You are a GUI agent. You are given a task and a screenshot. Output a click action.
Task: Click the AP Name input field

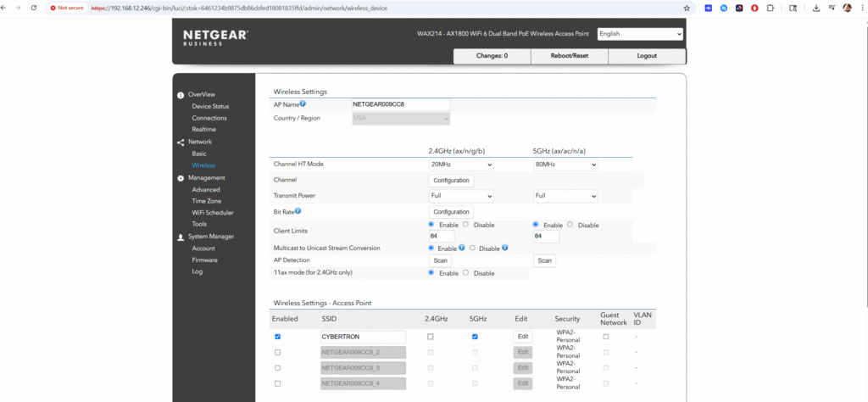(401, 104)
